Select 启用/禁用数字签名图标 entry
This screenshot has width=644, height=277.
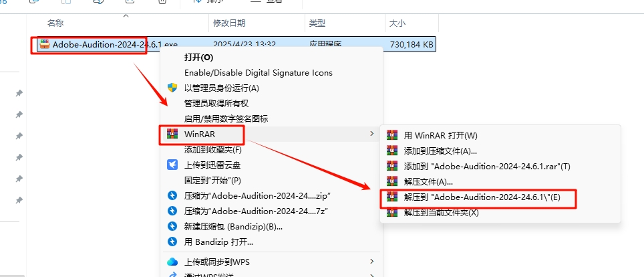coord(226,119)
